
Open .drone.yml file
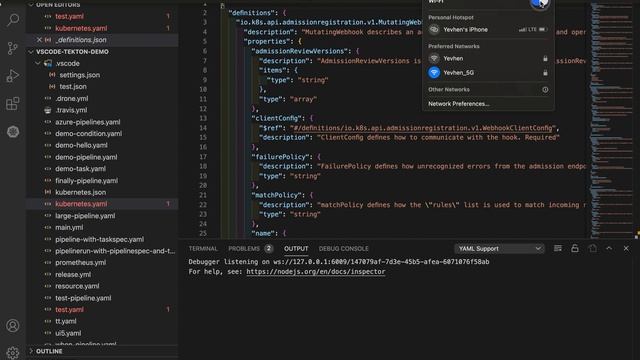102,98
